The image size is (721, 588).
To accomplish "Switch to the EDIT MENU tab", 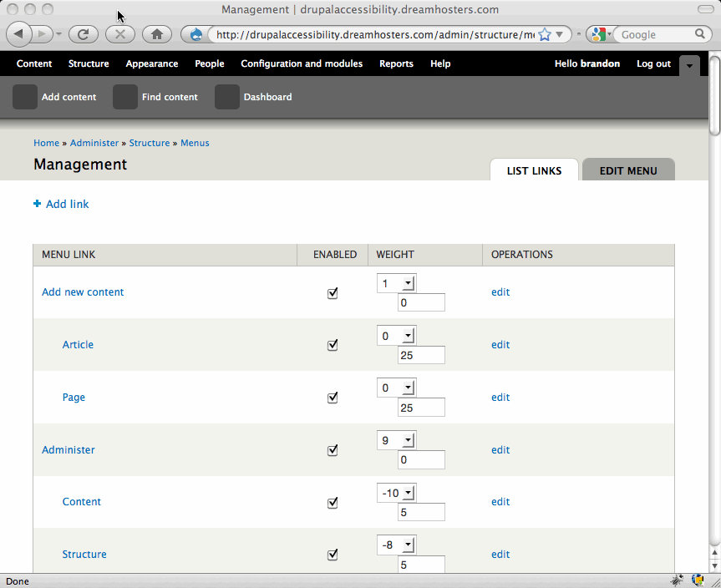I will 628,170.
